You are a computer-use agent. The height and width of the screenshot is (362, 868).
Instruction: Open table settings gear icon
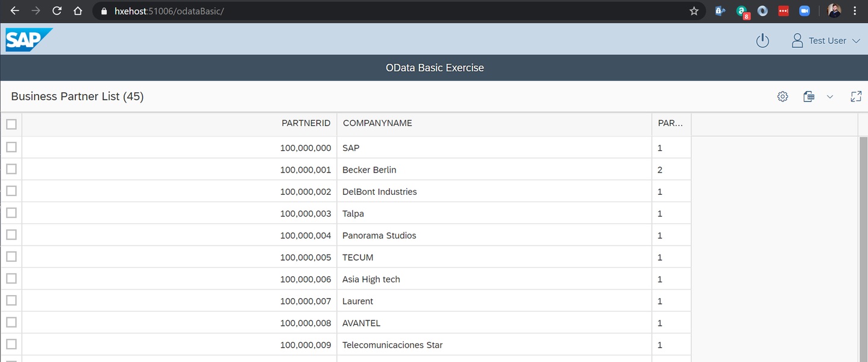(x=782, y=97)
